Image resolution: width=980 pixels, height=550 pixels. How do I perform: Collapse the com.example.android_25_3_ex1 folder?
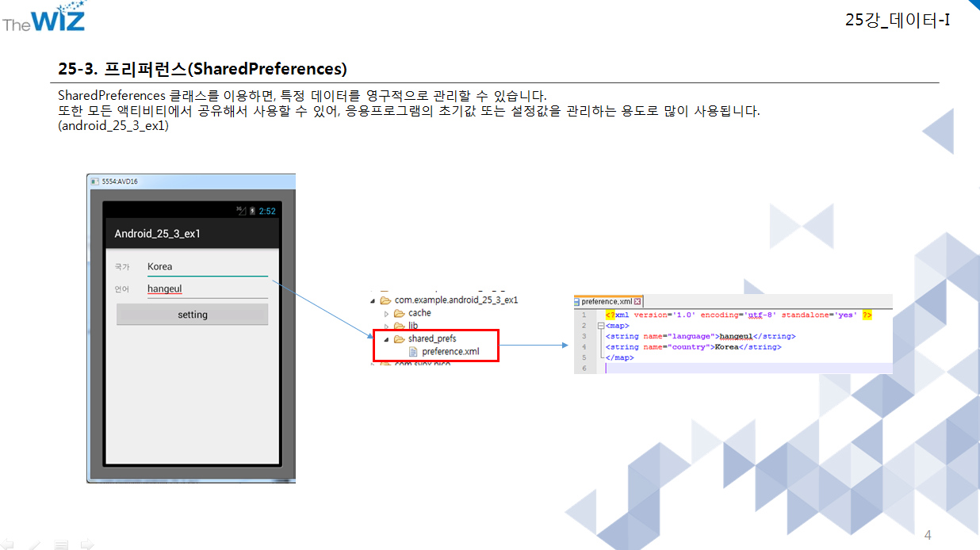pos(373,300)
